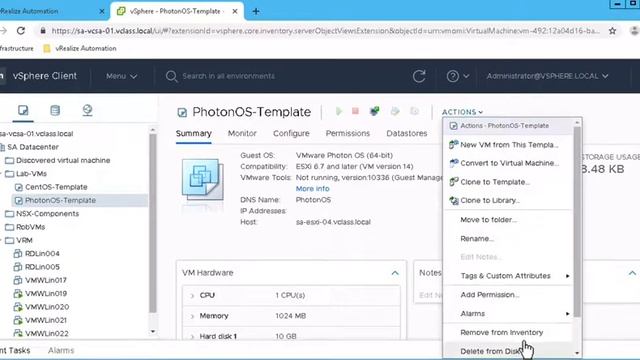The height and width of the screenshot is (360, 640).
Task: Select New VM from This Template
Action: [508, 144]
